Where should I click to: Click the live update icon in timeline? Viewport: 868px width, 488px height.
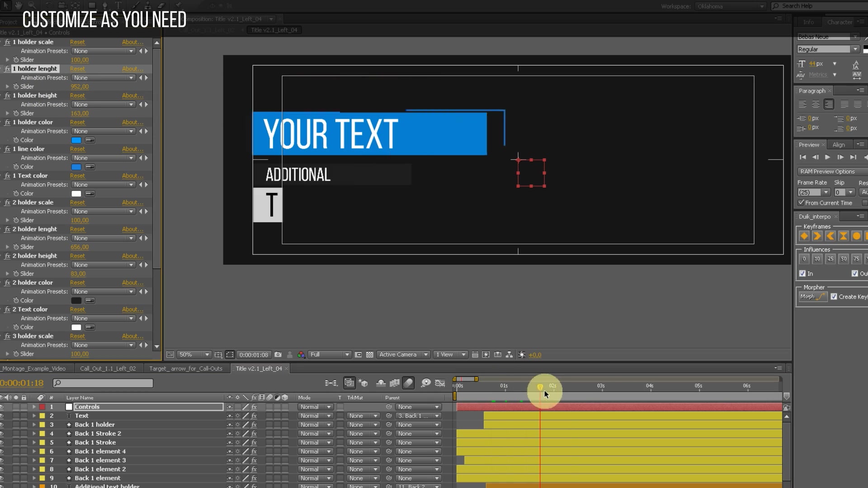pos(349,383)
